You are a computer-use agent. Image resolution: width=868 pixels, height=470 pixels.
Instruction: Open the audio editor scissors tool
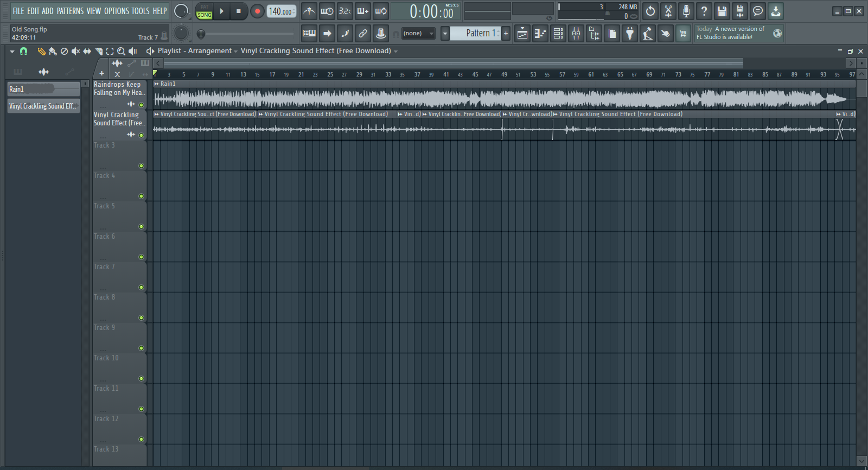coord(668,11)
